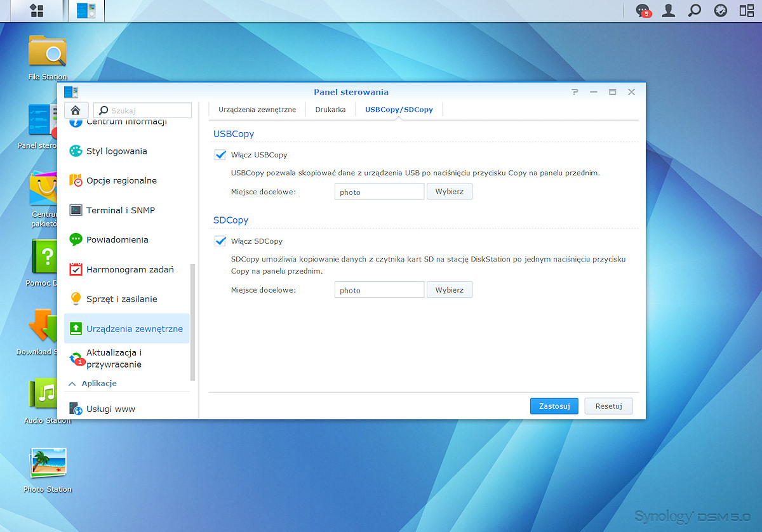The height and width of the screenshot is (532, 762).
Task: Launch Photo Station from desktop
Action: 48,470
